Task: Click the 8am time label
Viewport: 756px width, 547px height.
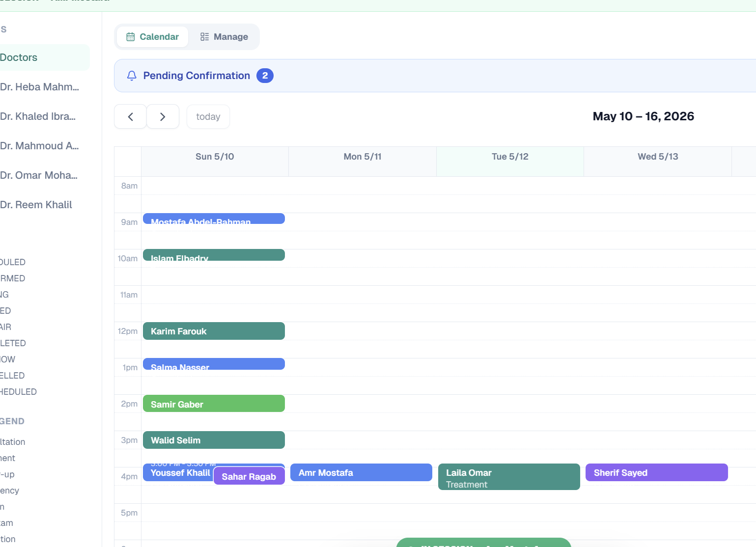Action: pos(129,186)
